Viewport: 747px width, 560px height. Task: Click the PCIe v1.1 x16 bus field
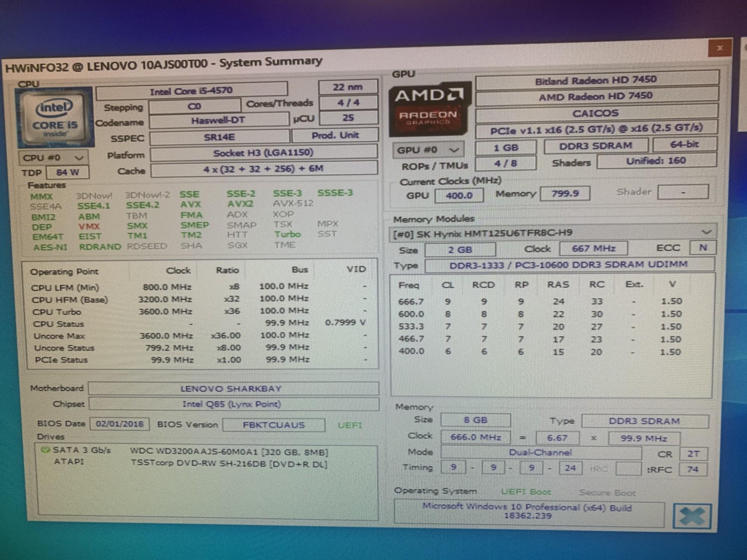pos(596,129)
